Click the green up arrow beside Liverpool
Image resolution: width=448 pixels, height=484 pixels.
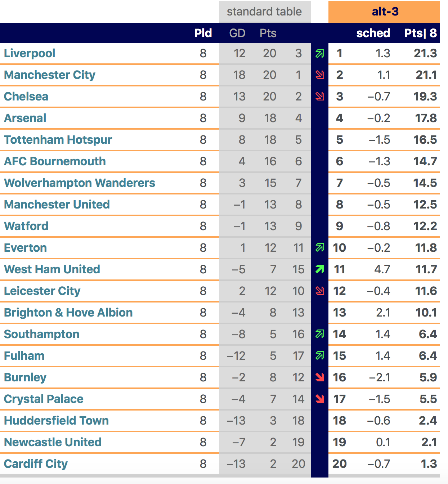[320, 54]
